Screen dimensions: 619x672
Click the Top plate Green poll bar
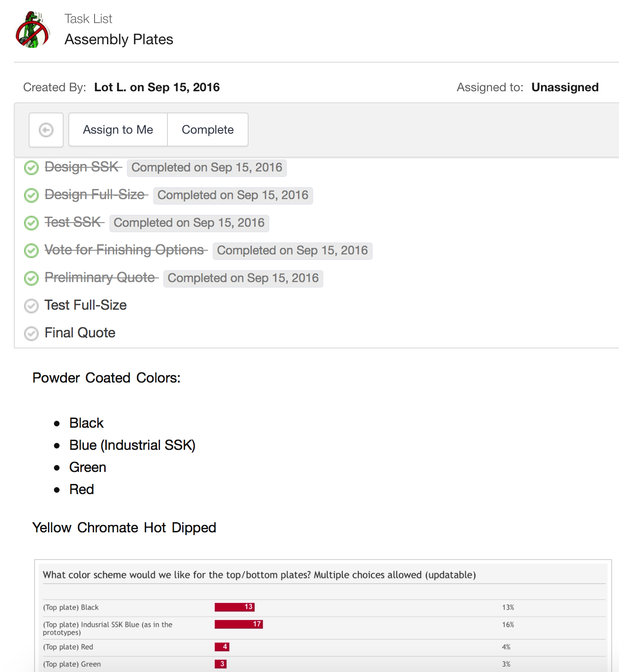point(220,664)
